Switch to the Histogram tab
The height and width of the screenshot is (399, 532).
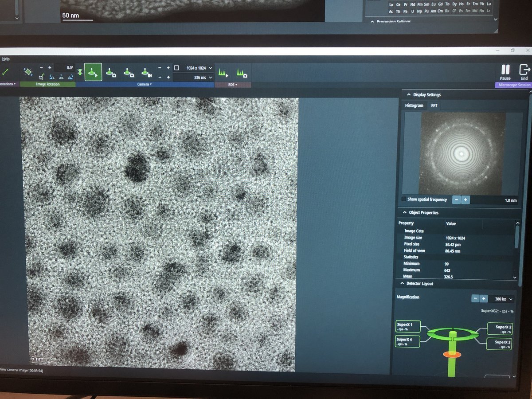414,106
